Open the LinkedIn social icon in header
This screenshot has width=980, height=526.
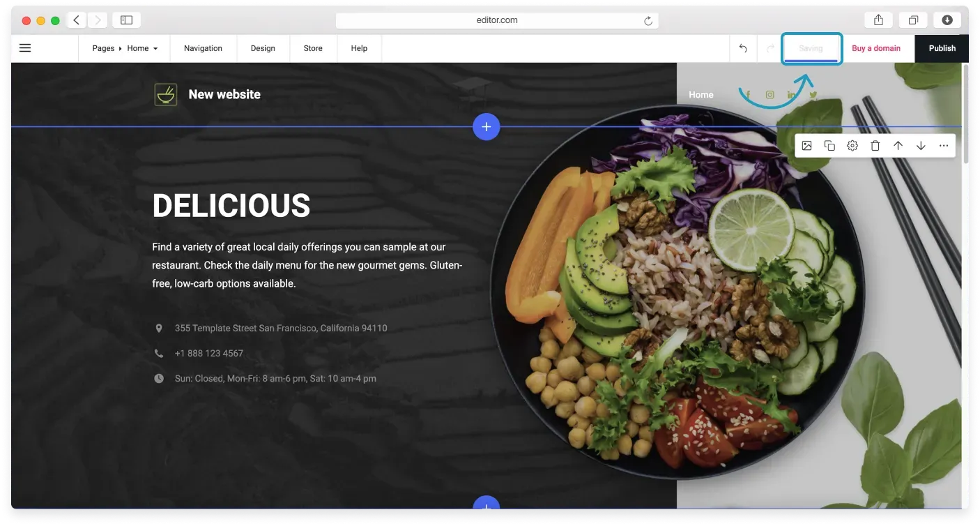point(791,95)
